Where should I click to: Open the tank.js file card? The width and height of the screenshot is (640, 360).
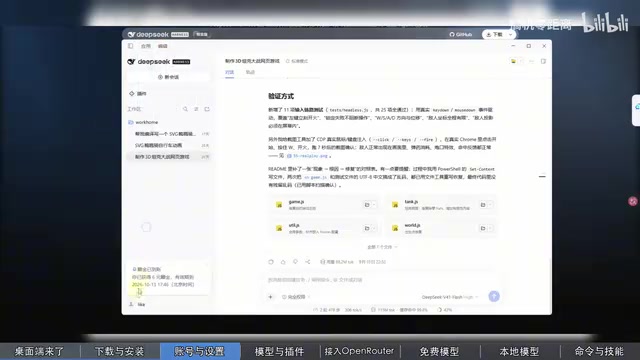(441, 205)
